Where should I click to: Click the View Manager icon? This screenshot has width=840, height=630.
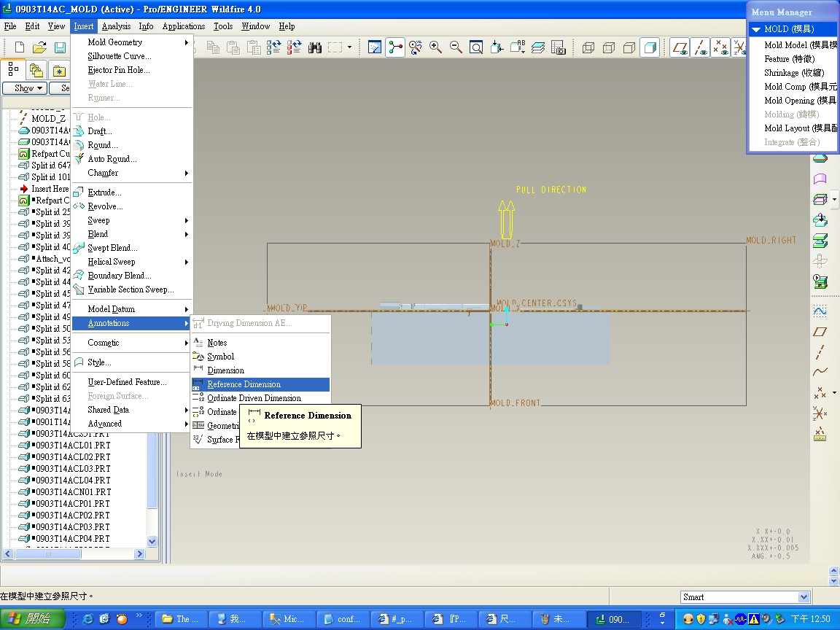pos(559,47)
